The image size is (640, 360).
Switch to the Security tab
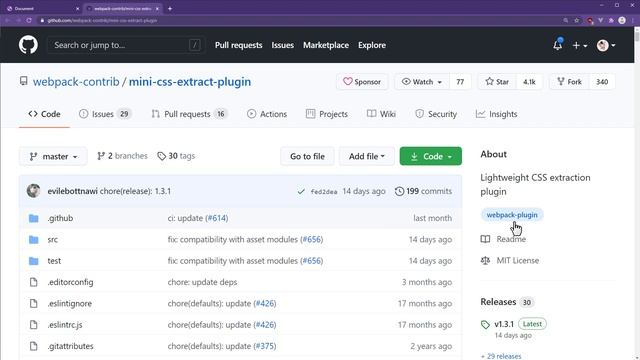coord(436,114)
